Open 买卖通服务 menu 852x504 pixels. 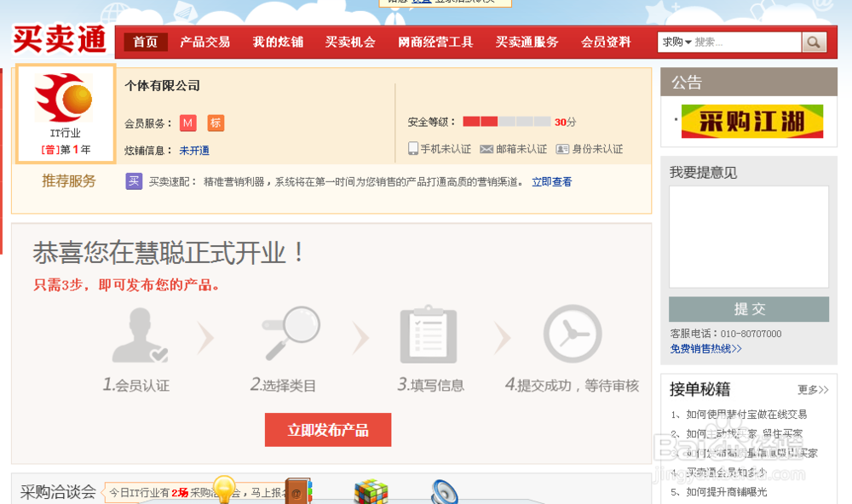pyautogui.click(x=527, y=42)
